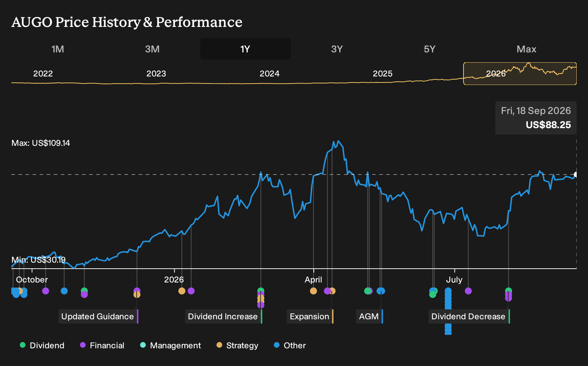Click the orange strategy dot directly under April

click(x=313, y=291)
